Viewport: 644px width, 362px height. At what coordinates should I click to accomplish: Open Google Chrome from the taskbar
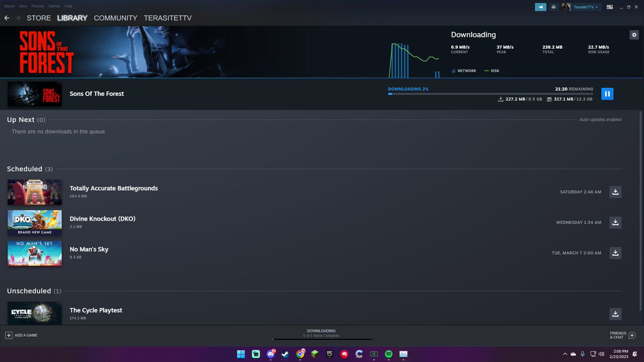[300, 354]
